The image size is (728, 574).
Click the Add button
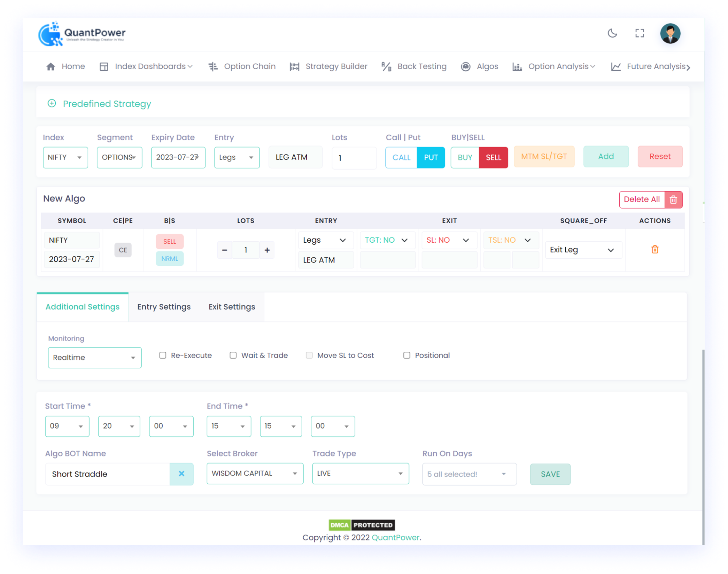pyautogui.click(x=605, y=156)
